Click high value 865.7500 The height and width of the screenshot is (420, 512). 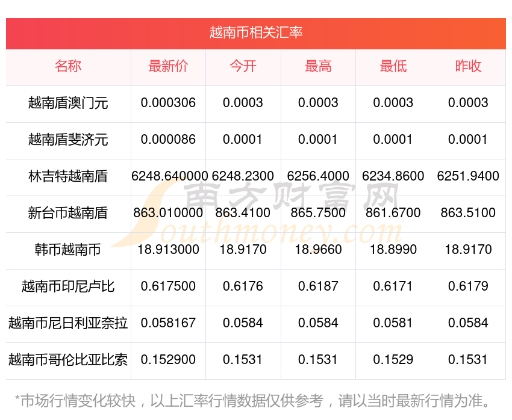[x=318, y=213]
